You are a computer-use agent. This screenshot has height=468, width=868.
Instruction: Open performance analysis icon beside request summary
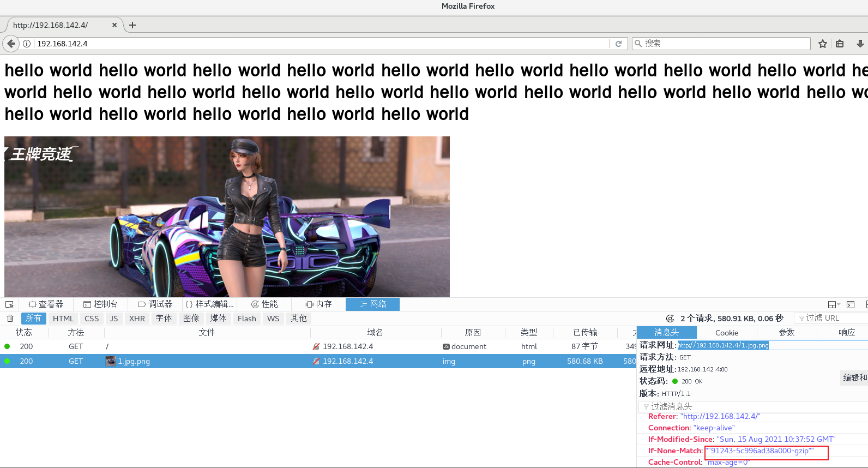(670, 319)
